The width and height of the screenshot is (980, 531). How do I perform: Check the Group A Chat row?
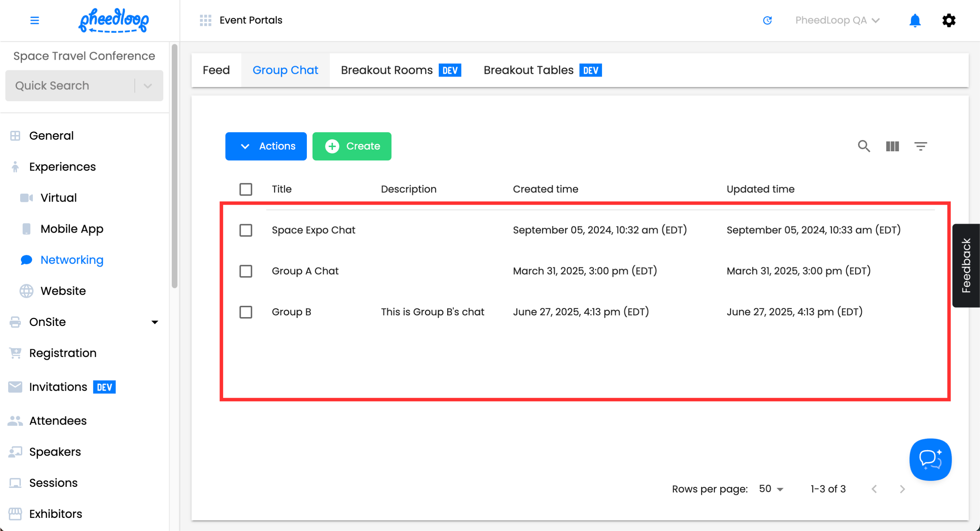coord(246,271)
